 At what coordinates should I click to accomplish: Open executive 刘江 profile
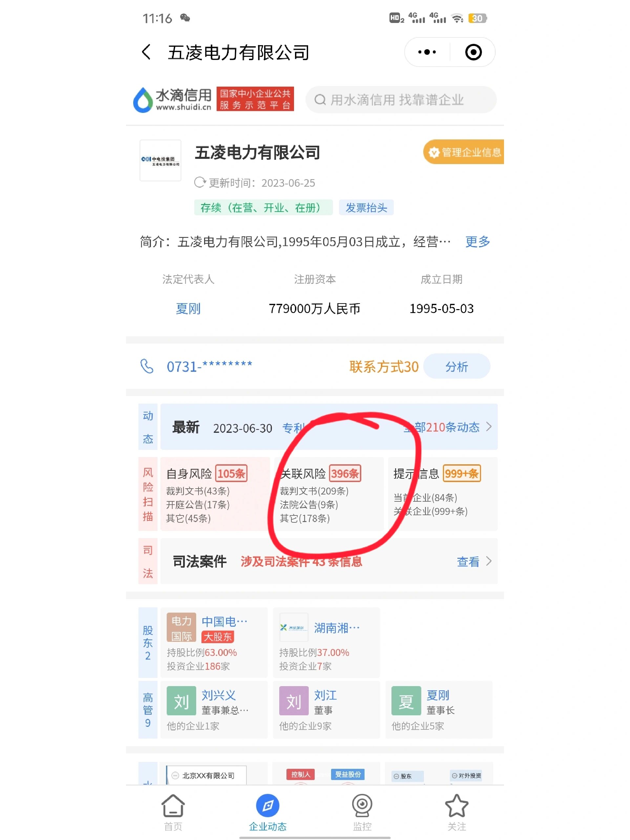coord(326,709)
